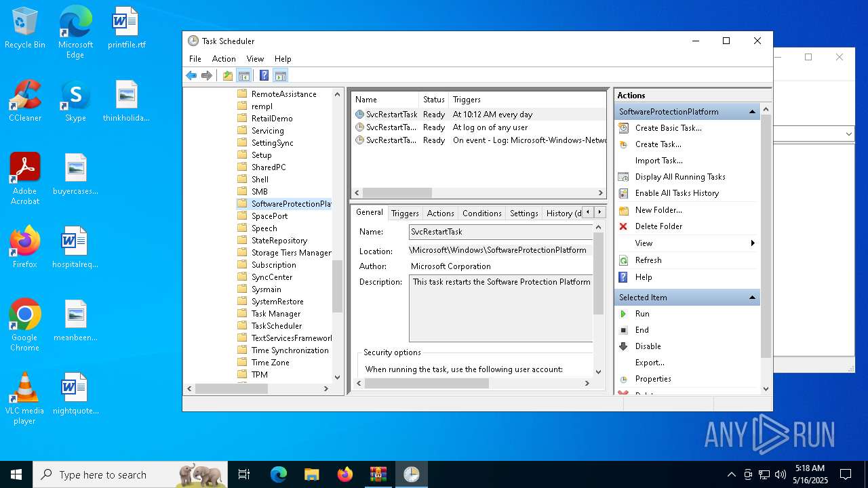The image size is (868, 488).
Task: Click the Back arrow toolbar icon
Action: (x=191, y=75)
